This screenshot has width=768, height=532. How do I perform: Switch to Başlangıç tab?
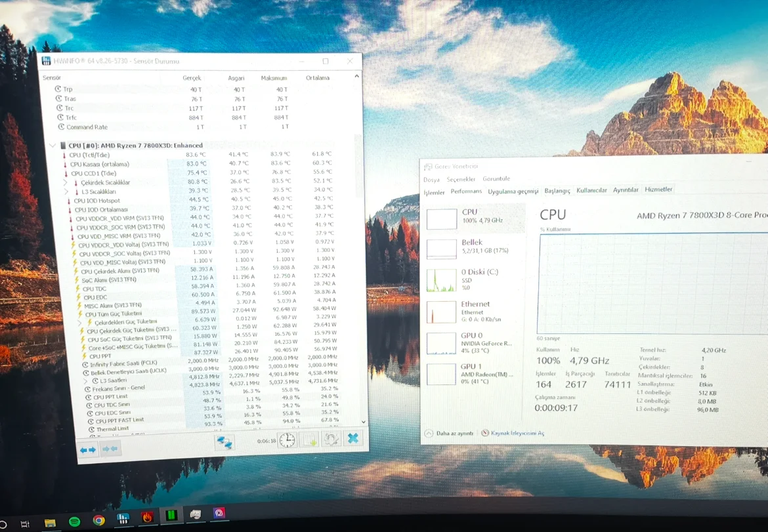point(557,191)
